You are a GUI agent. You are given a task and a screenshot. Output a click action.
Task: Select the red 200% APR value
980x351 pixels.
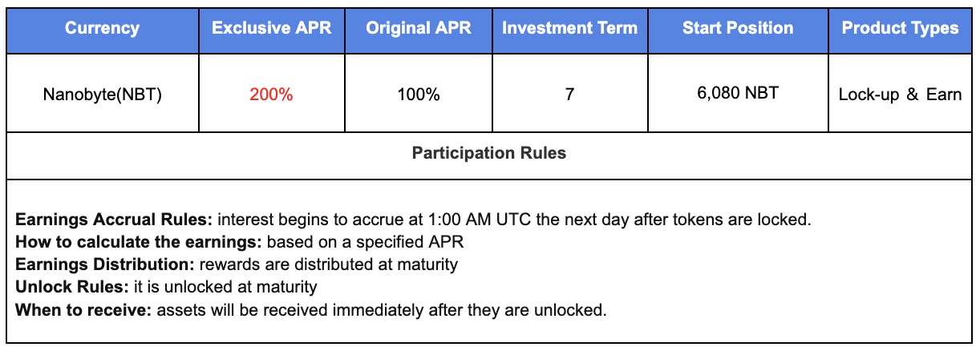coord(271,95)
